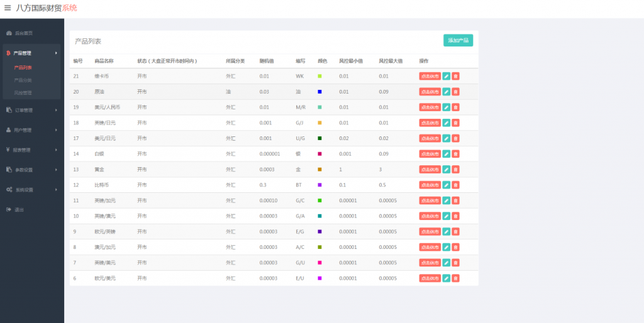
Task: Edit the 黄金 row using pencil icon
Action: pyautogui.click(x=446, y=170)
